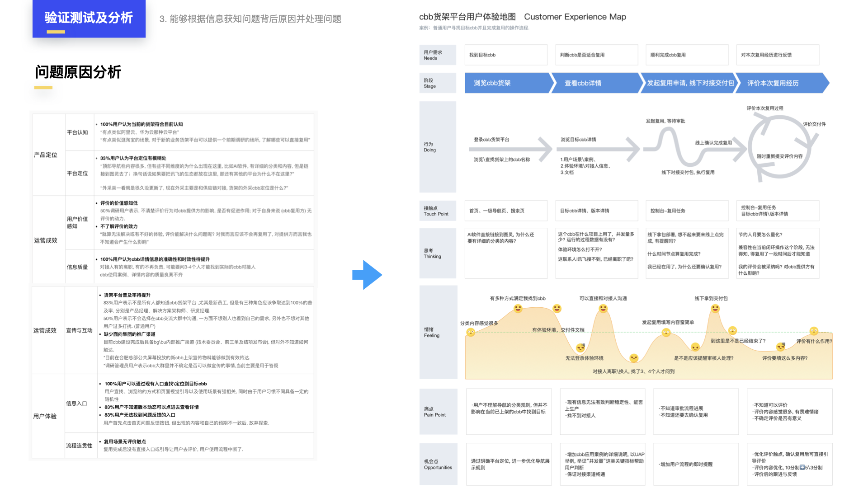This screenshot has height=488, width=868.
Task: Click the neutral face beside 分类内容感觉很多
Action: [x=471, y=333]
